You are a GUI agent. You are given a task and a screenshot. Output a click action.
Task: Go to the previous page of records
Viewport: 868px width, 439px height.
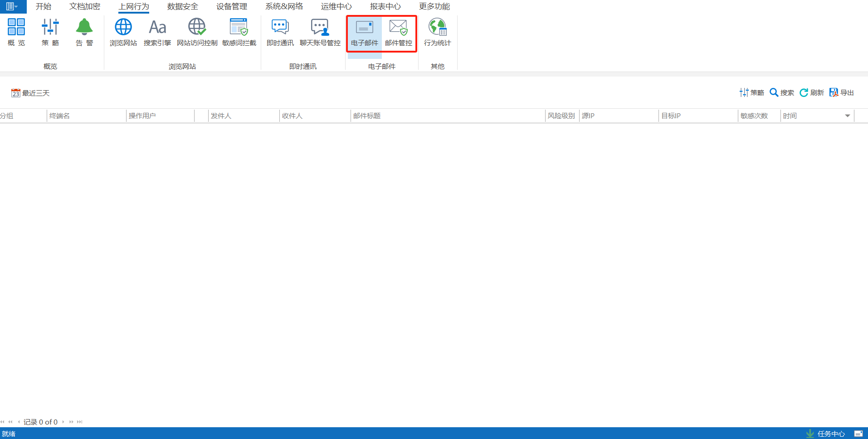[10, 422]
